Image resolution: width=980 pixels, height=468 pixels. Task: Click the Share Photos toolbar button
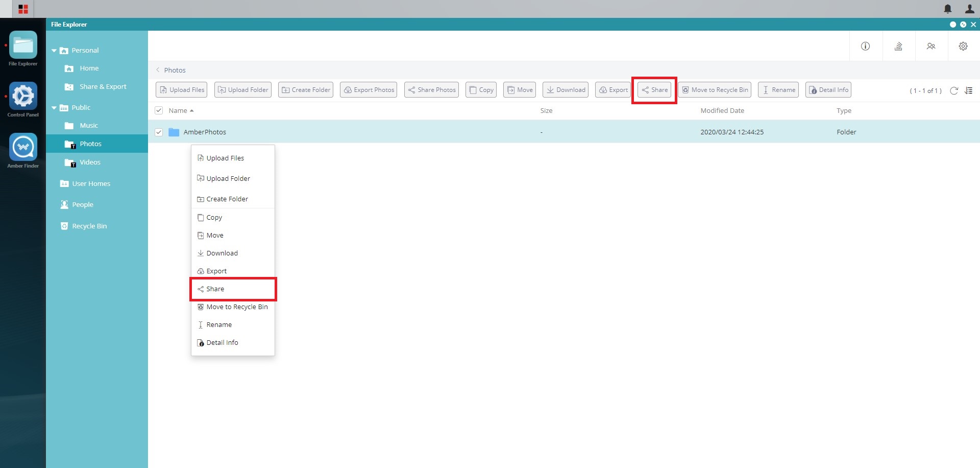(431, 90)
